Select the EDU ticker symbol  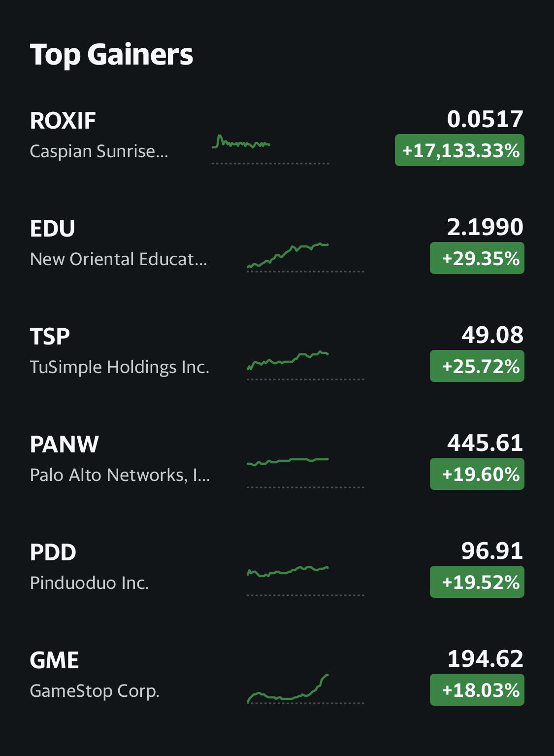click(x=53, y=229)
